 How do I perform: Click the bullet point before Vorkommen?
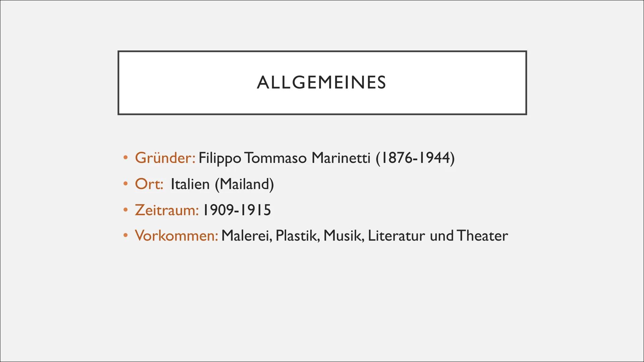click(x=125, y=236)
